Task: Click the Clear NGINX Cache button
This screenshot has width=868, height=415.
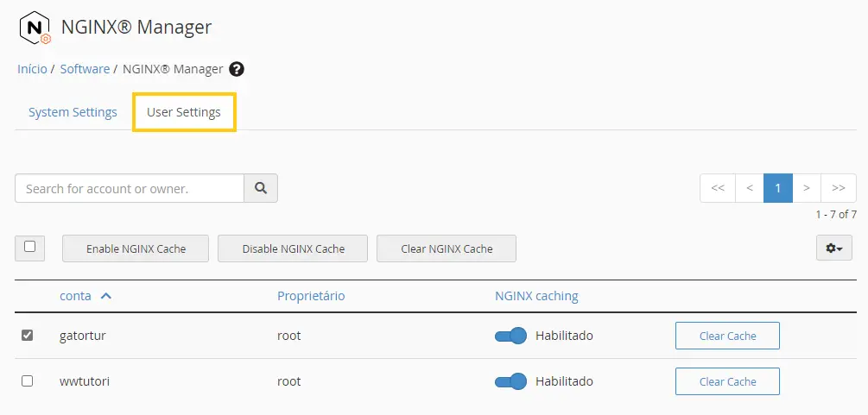Action: 447,248
